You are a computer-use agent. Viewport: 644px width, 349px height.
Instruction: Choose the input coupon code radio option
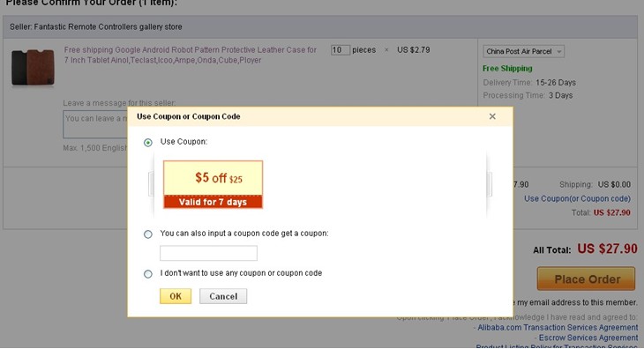pyautogui.click(x=148, y=234)
